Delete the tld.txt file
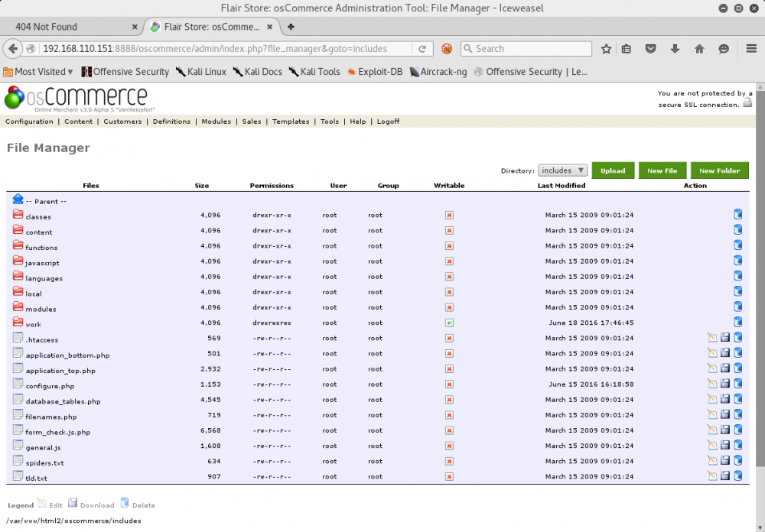Screen dimensions: 765x532 [738, 476]
